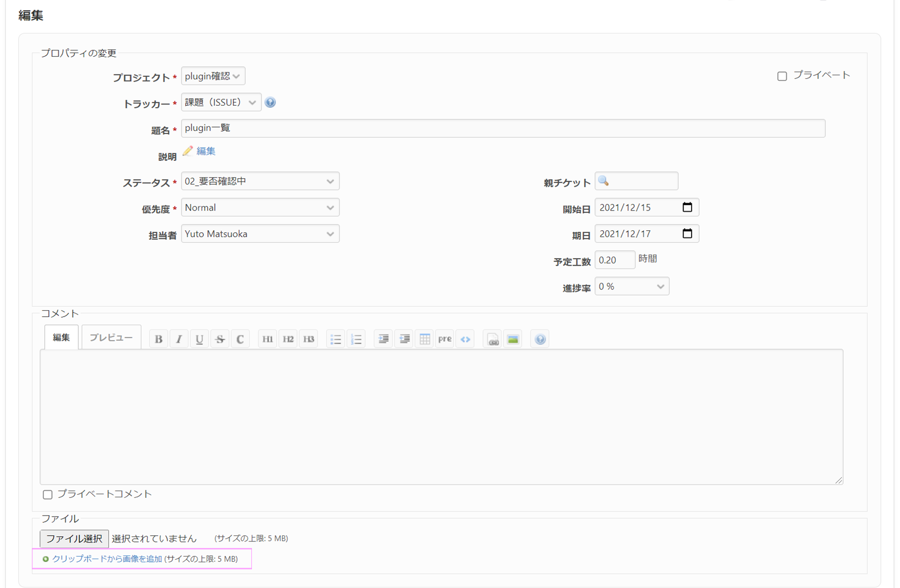
Task: Open text formatting help in comment toolbar
Action: pos(540,339)
